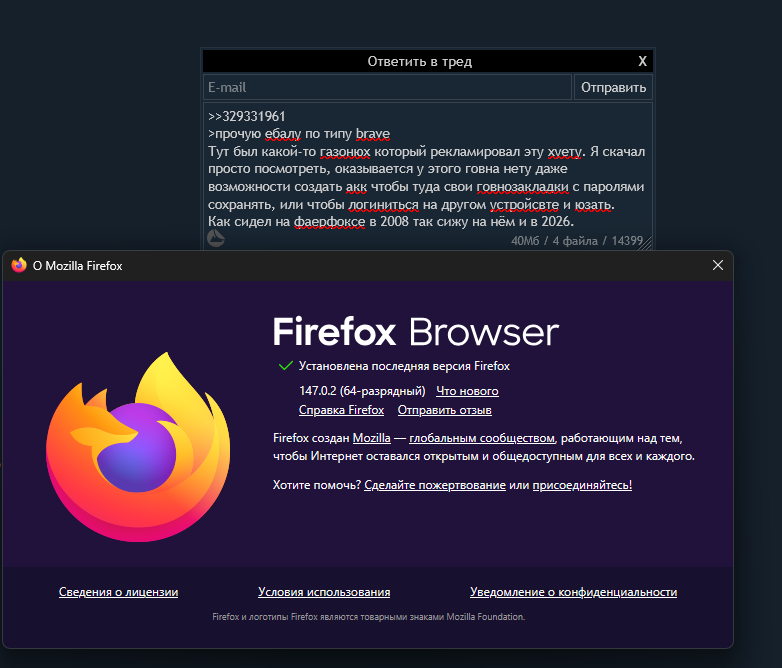The width and height of the screenshot is (782, 668).
Task: Focus the E-mail field in reply form
Action: [x=387, y=87]
